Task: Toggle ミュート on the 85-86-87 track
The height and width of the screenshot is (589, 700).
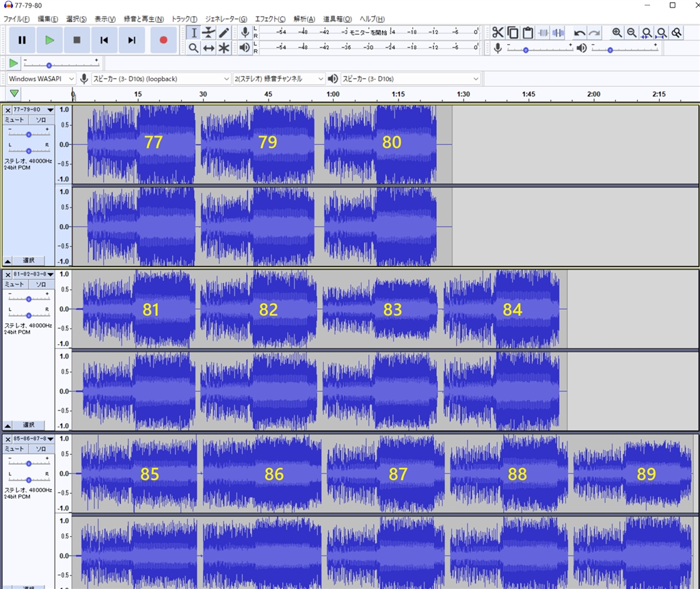Action: pyautogui.click(x=14, y=448)
